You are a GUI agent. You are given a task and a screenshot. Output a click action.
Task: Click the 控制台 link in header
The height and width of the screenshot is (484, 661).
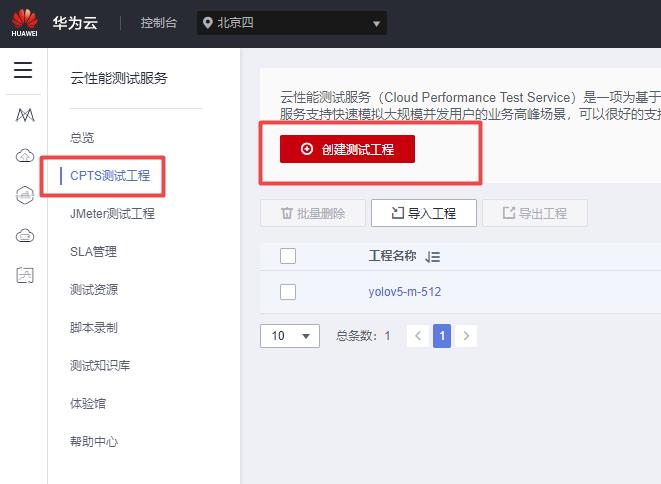(159, 23)
